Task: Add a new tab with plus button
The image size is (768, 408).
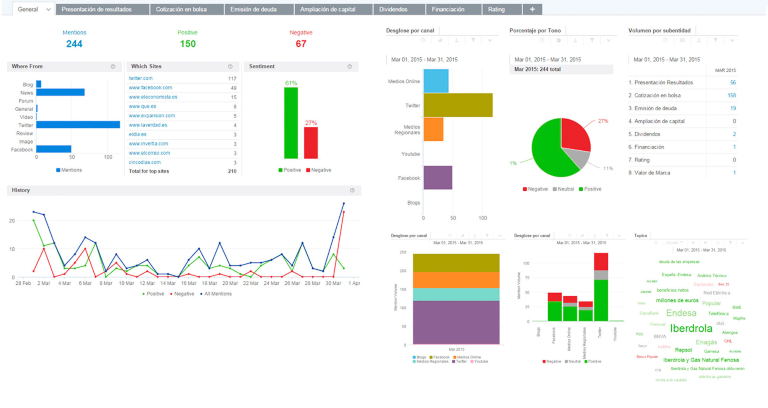Action: point(533,8)
